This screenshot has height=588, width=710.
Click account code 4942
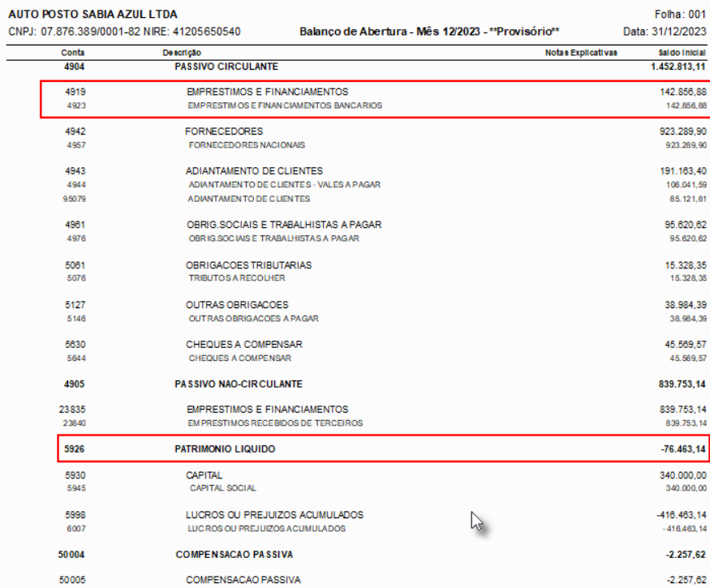pos(75,131)
